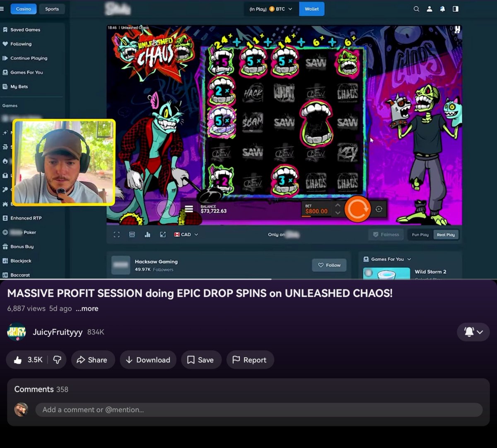
Task: Open the JuicyFruityyy channel name link
Action: 58,332
